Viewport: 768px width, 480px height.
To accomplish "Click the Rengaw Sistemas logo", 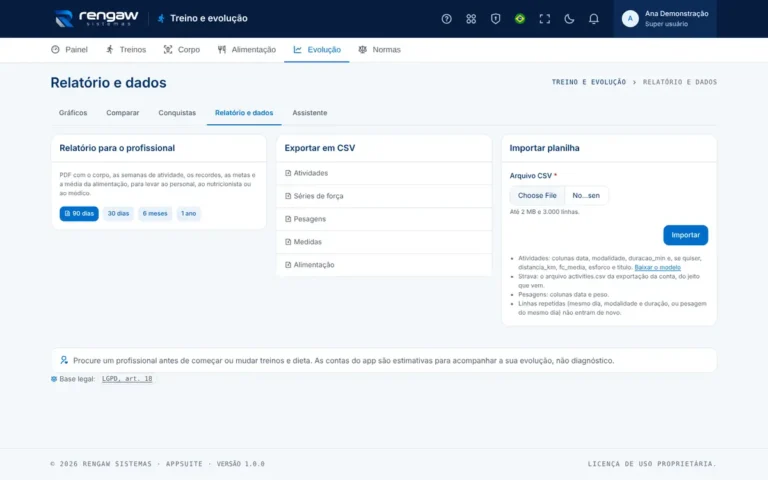I will click(96, 19).
